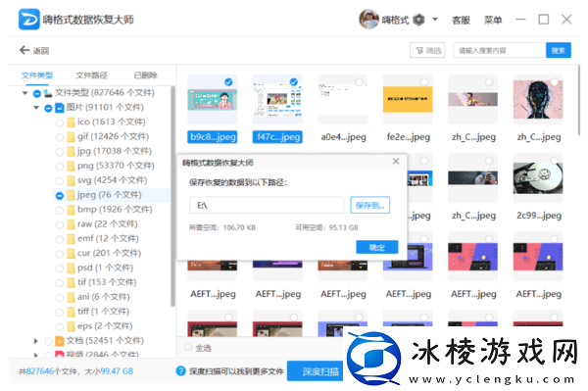Select the ani folder icon

71,297
